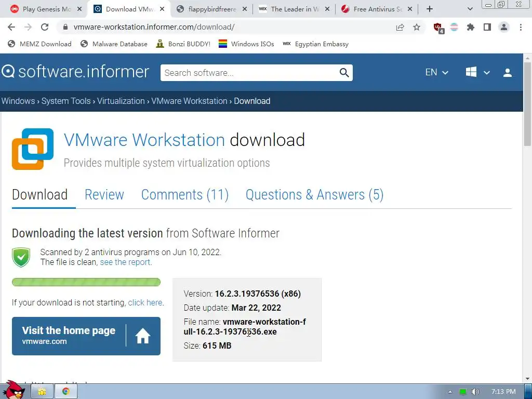Switch to the Play Genesis tab
The height and width of the screenshot is (399, 532).
tap(46, 9)
